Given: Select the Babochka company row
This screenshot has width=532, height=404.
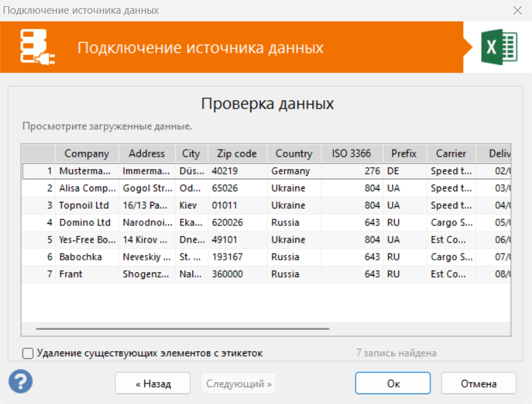Looking at the screenshot, I should pyautogui.click(x=266, y=257).
